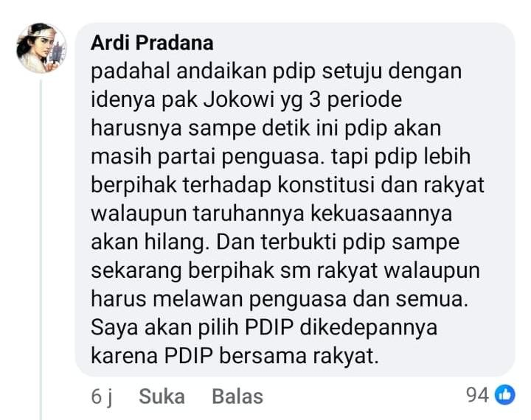The width and height of the screenshot is (531, 420).
Task: Click the first word 'padahal'
Action: [x=131, y=72]
